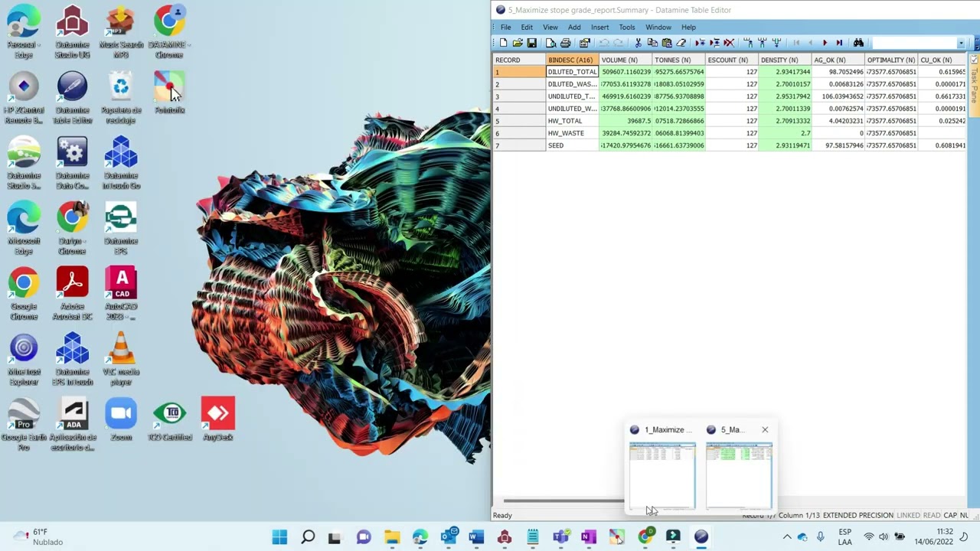The height and width of the screenshot is (551, 980).
Task: Close the 5_Ma... thumbnail preview
Action: [x=765, y=430]
